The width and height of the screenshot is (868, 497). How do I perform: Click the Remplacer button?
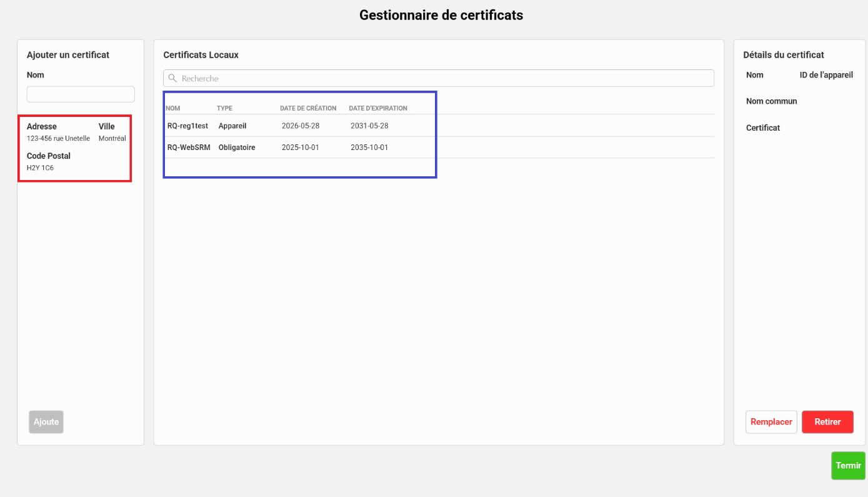point(771,422)
